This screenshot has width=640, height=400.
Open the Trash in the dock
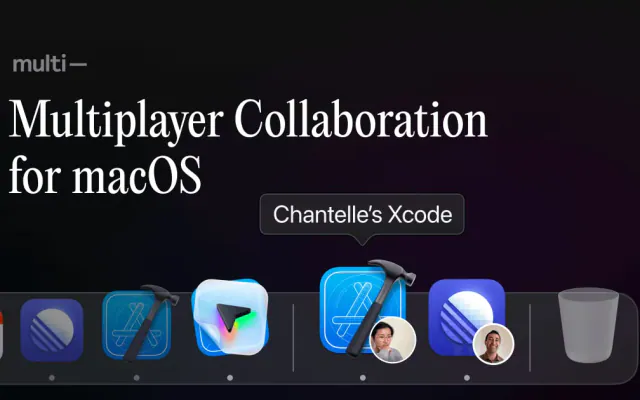point(588,325)
